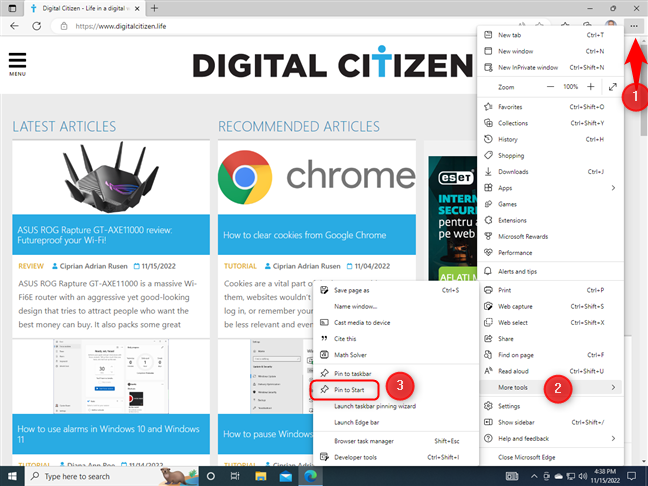This screenshot has height=486, width=648.
Task: Choose Cast media to device
Action: pos(396,322)
